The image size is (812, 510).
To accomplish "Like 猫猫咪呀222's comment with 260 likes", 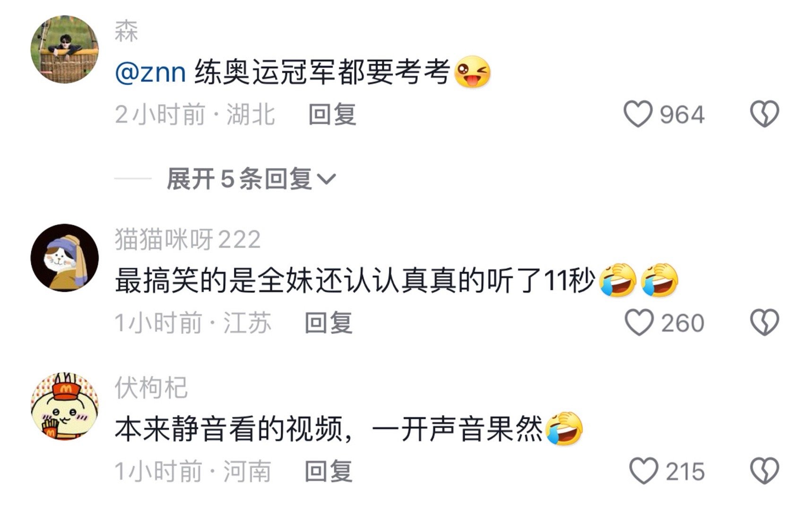I will click(x=639, y=323).
